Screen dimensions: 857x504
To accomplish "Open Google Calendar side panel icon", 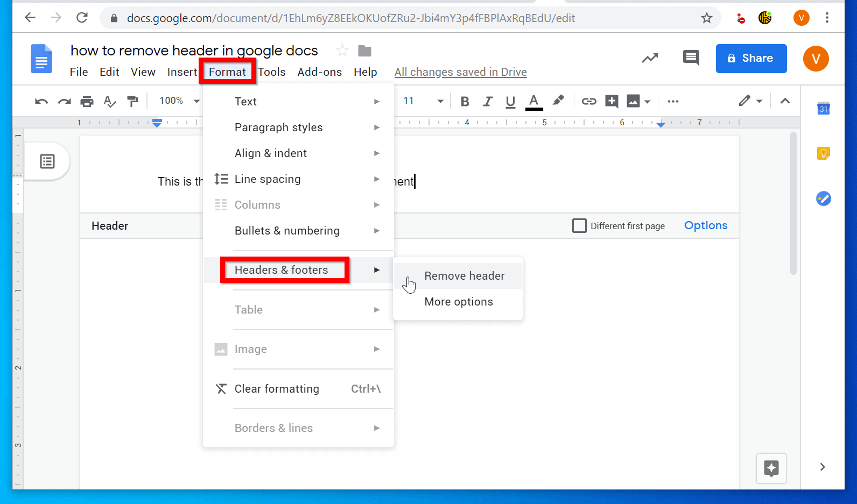I will coord(824,108).
